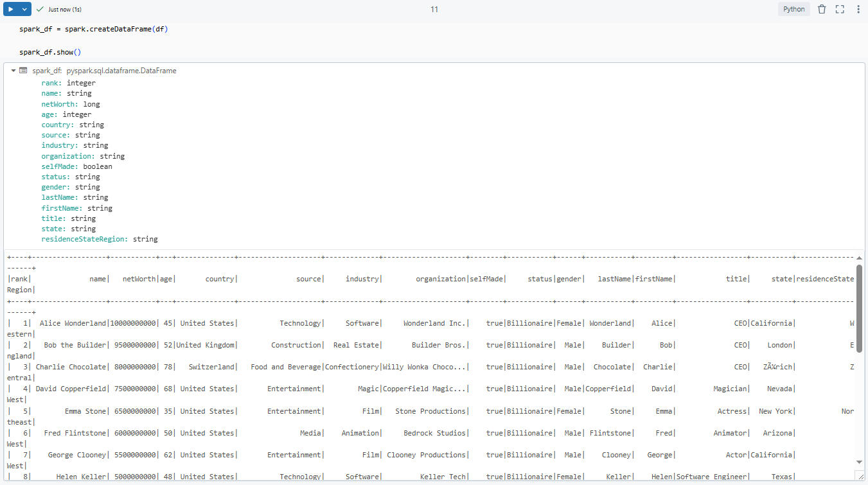Click the cell number 11 label
The height and width of the screenshot is (485, 868).
point(434,9)
